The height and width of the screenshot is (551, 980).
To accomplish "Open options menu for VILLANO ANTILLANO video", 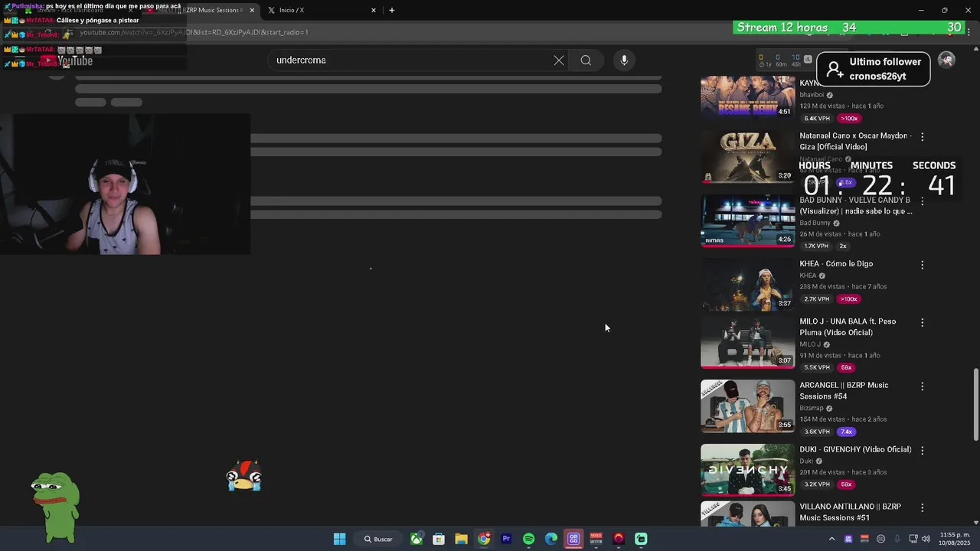I will [922, 507].
